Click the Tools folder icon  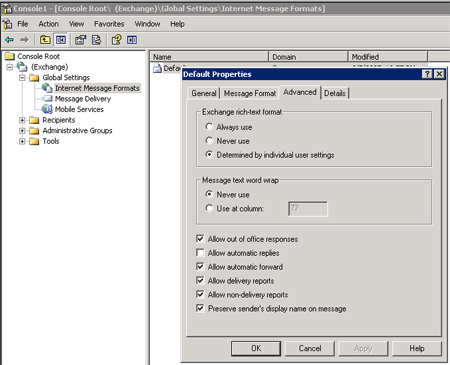(x=34, y=141)
